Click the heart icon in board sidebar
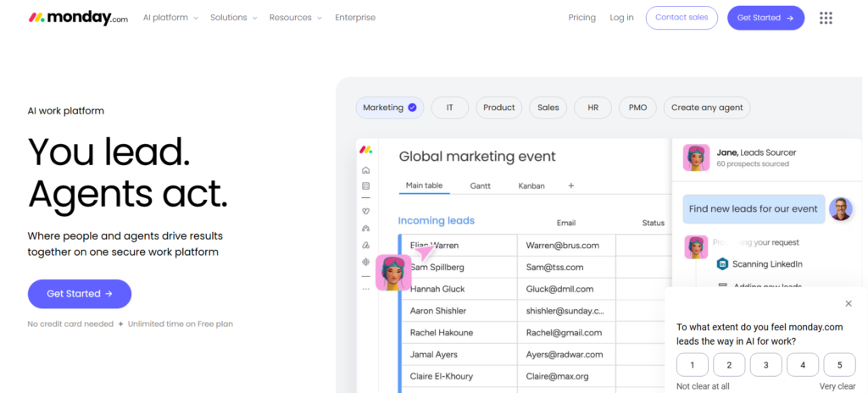 point(365,212)
